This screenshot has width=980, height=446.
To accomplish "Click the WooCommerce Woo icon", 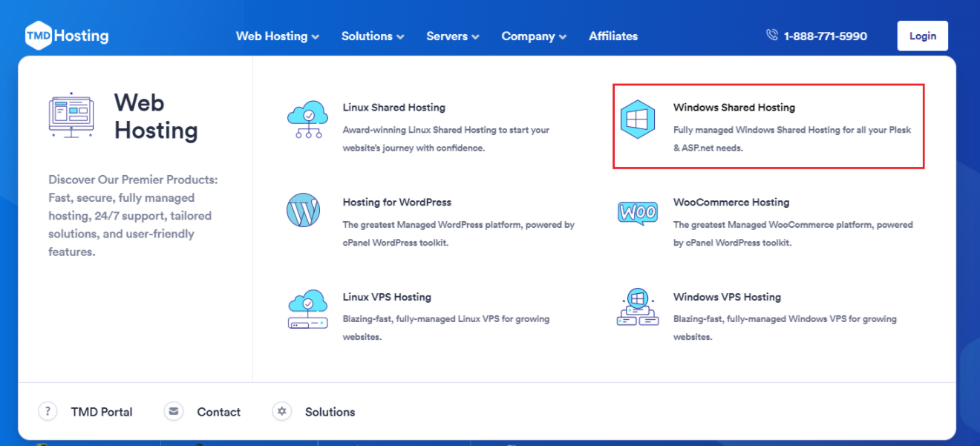I will click(637, 212).
